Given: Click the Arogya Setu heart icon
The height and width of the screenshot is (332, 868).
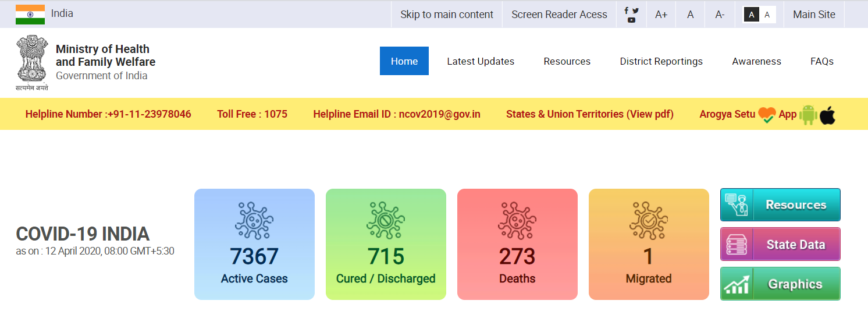Looking at the screenshot, I should click(767, 115).
